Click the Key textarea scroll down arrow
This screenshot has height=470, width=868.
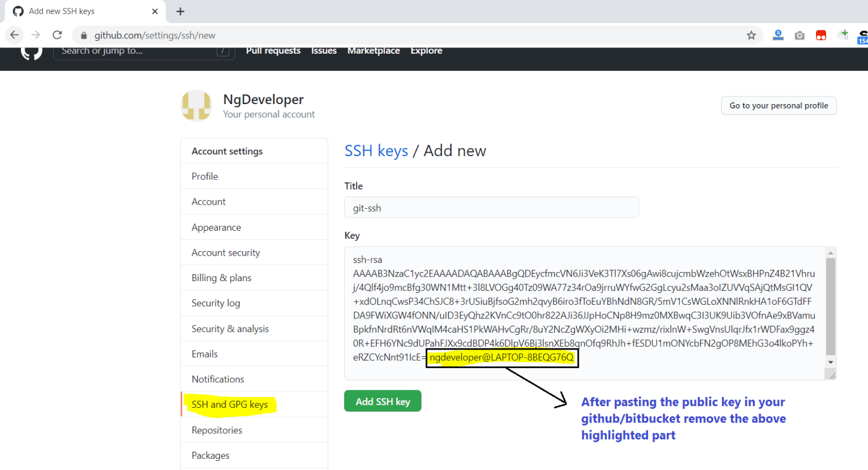click(831, 363)
